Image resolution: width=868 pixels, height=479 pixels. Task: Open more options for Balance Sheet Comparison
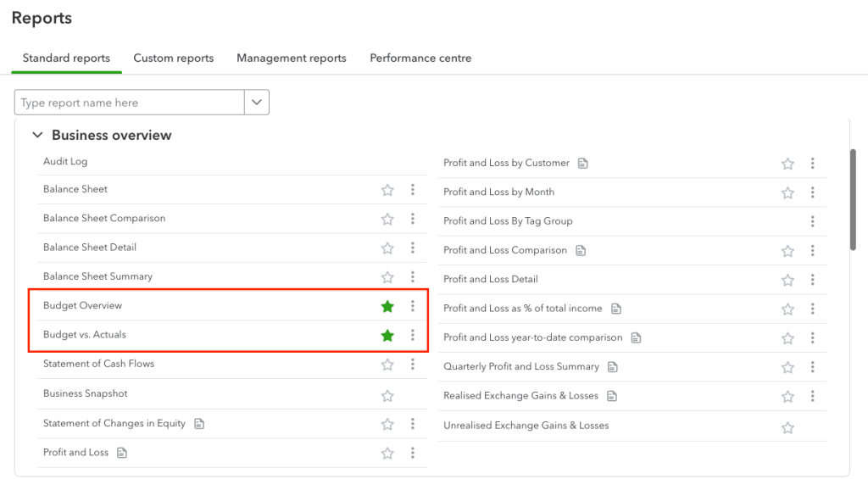pyautogui.click(x=413, y=219)
